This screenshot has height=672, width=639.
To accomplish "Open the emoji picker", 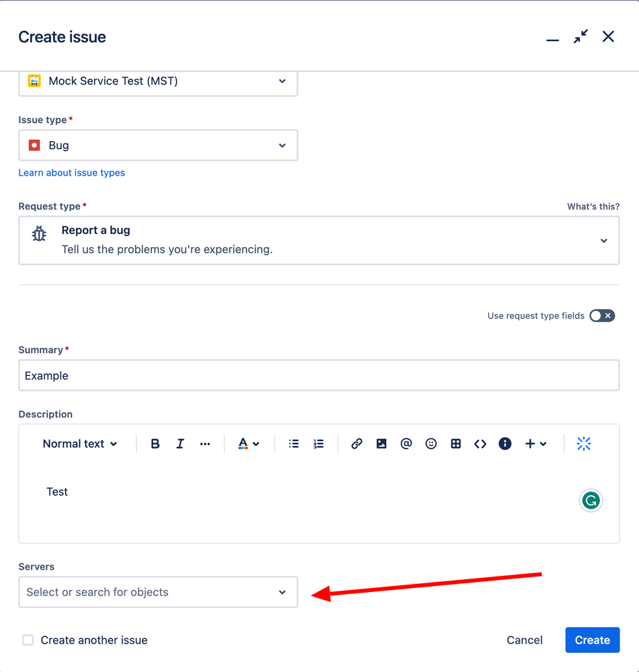I will click(x=430, y=443).
